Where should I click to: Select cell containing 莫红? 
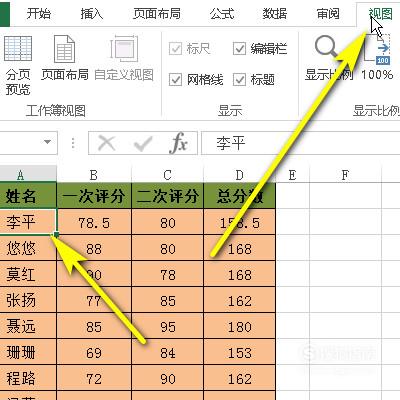point(28,274)
